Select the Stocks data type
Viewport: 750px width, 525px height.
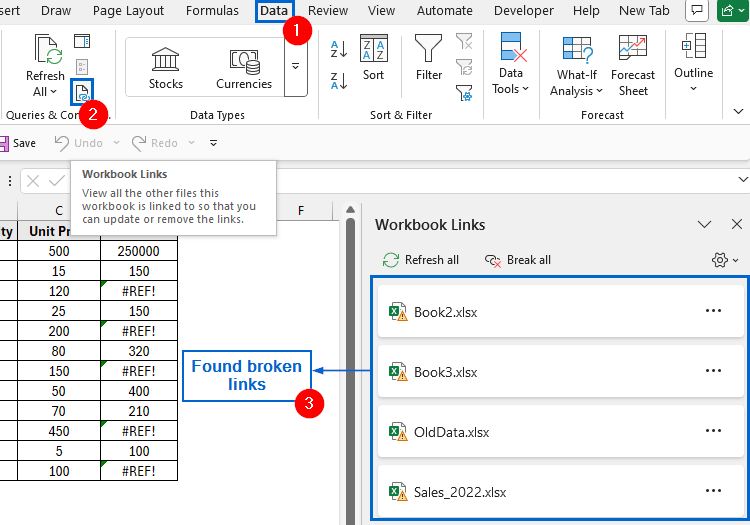point(166,67)
